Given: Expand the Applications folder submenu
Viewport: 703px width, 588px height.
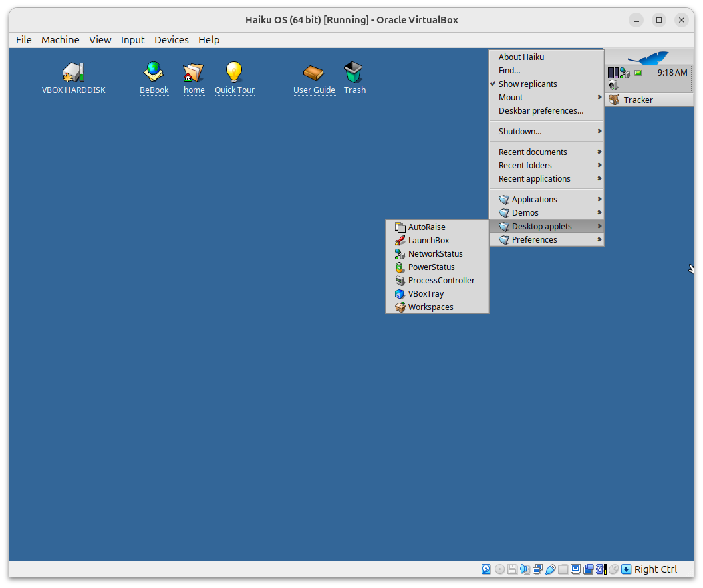Looking at the screenshot, I should coord(547,199).
